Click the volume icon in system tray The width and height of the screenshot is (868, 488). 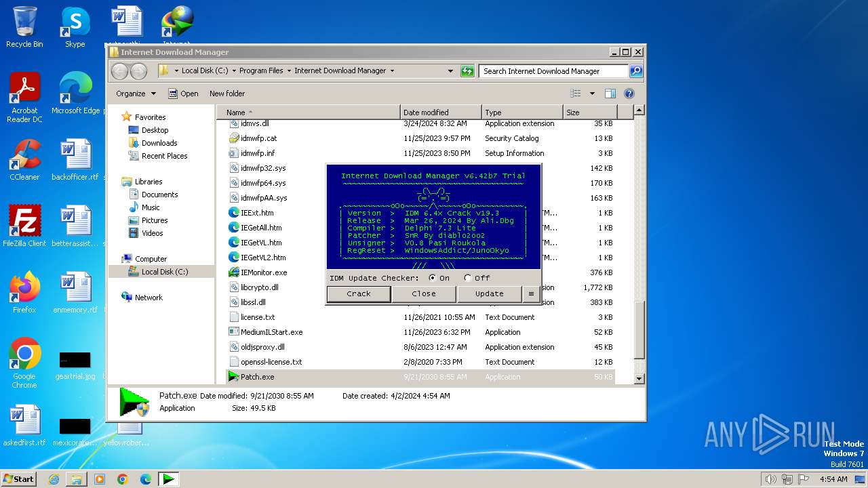tap(770, 479)
